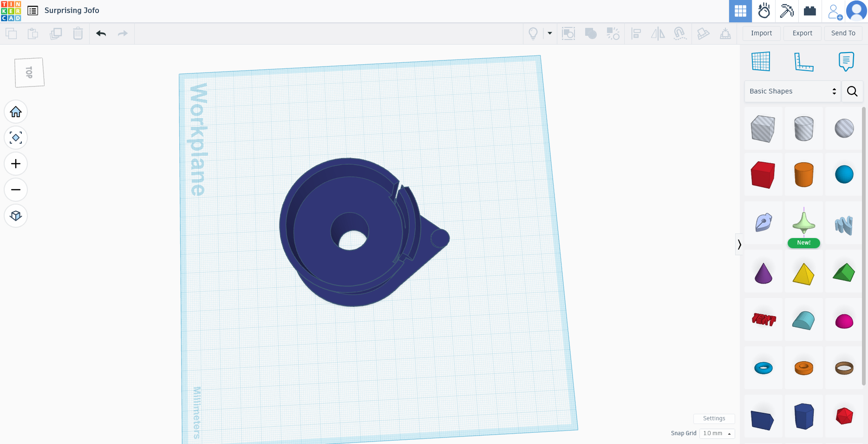Open the Notes tool
Image resolution: width=868 pixels, height=444 pixels.
tap(846, 61)
